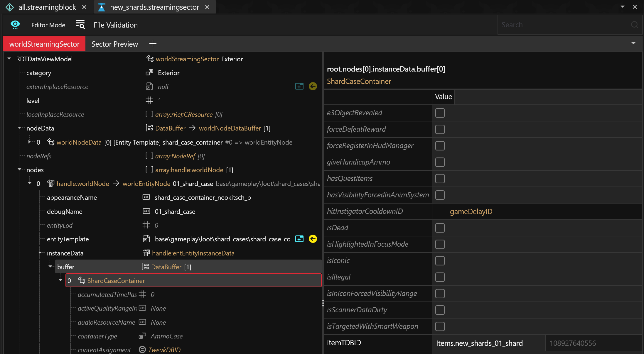Toggle the hasQuestItems checkbox
The height and width of the screenshot is (354, 644).
pyautogui.click(x=440, y=179)
